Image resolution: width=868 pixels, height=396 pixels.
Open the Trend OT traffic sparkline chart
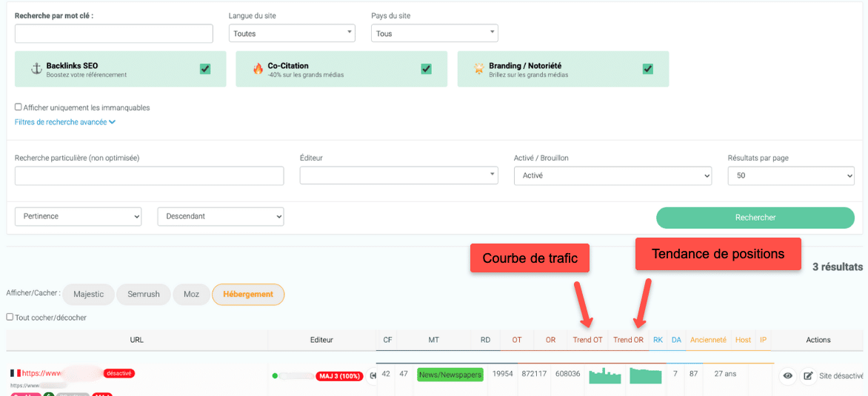coord(605,375)
